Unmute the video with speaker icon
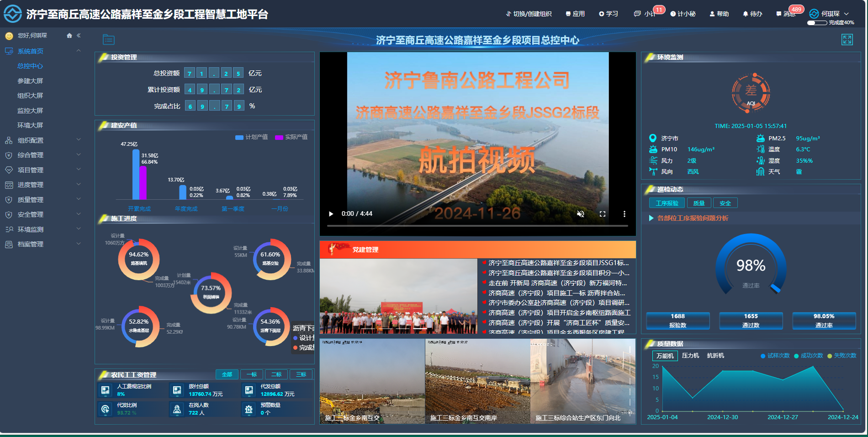The image size is (868, 437). (581, 214)
